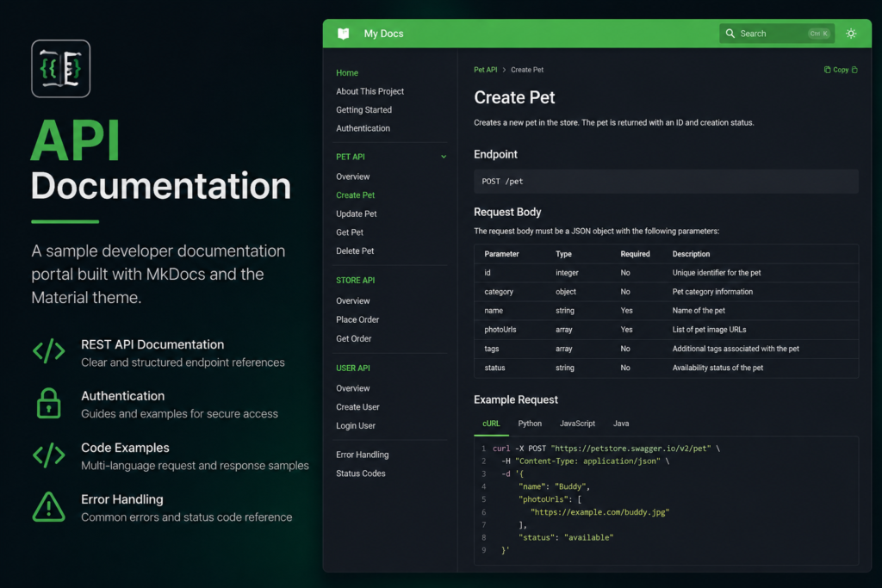
Task: Click the 'photoUrls' parameter cell
Action: click(500, 330)
